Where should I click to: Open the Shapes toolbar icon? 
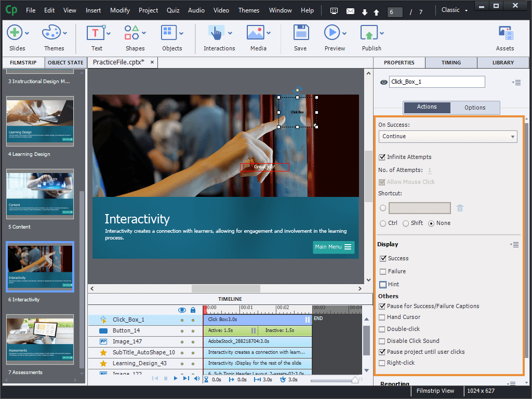click(132, 33)
